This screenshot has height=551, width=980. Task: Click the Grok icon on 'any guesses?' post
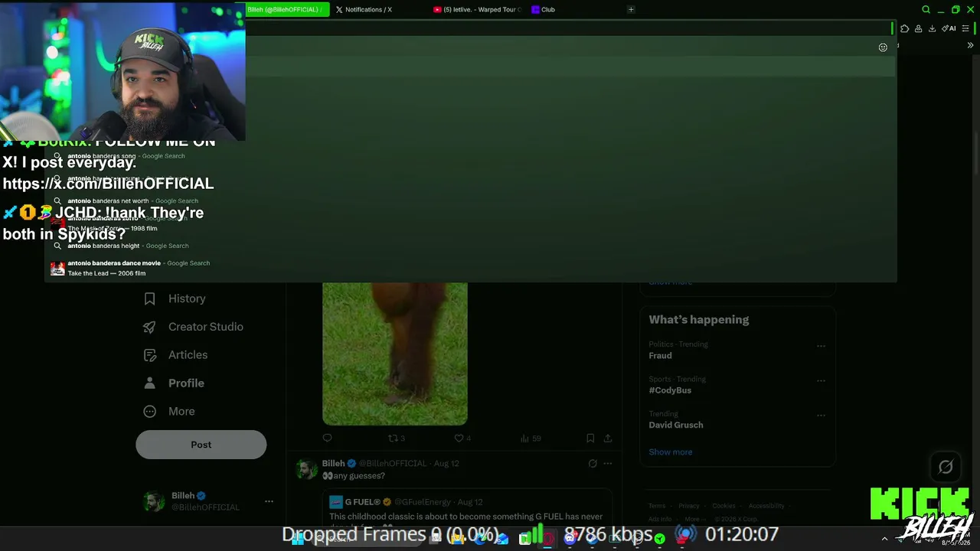tap(593, 463)
